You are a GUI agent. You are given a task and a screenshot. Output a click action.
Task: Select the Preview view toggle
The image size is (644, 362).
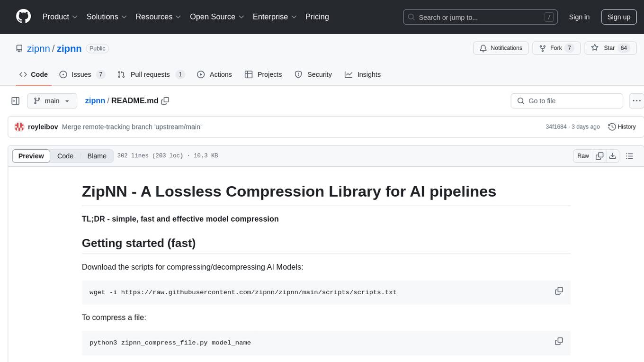(31, 156)
